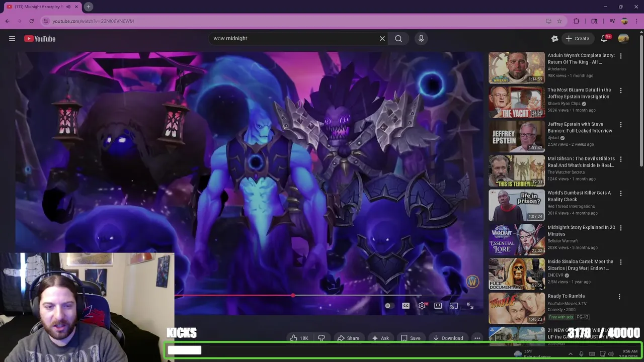Cast video with Play on TV icon
This screenshot has width=644, height=362.
point(454,306)
